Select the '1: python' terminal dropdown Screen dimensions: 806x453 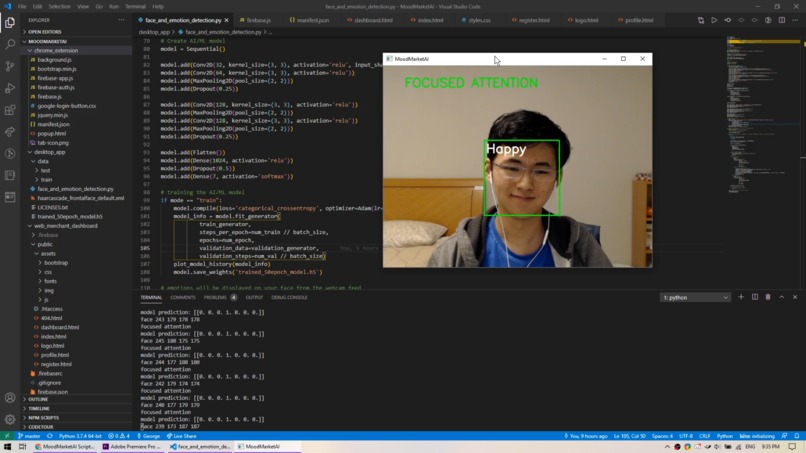[x=695, y=297]
